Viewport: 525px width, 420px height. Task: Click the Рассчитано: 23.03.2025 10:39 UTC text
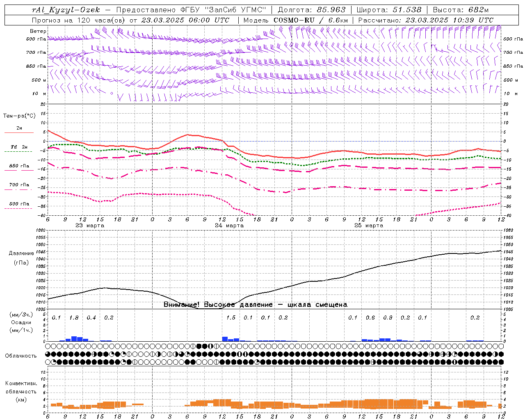426,20
